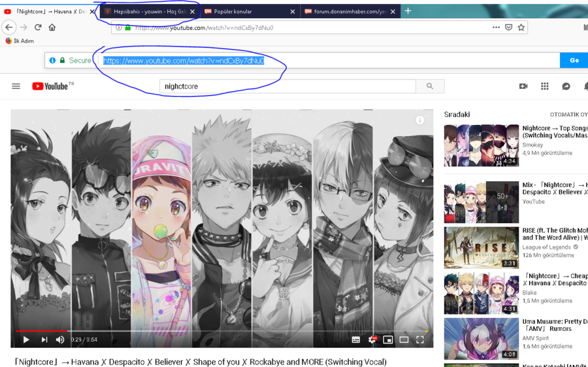Go back with browser back arrow
This screenshot has height=367, width=588.
point(9,27)
